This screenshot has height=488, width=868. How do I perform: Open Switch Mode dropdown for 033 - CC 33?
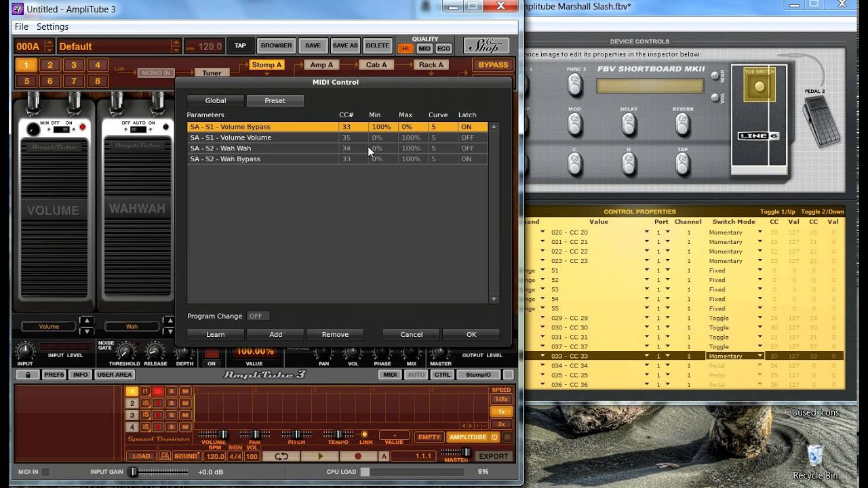coord(760,356)
